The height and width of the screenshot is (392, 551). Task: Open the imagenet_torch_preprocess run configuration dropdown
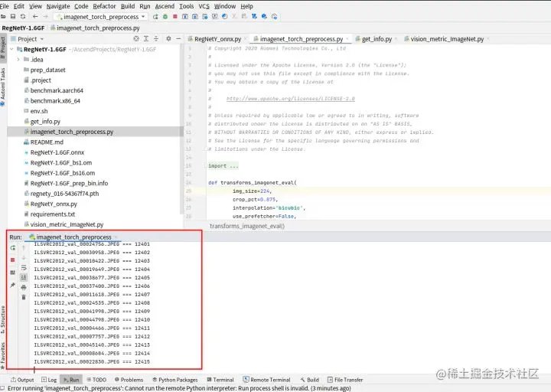click(x=101, y=17)
